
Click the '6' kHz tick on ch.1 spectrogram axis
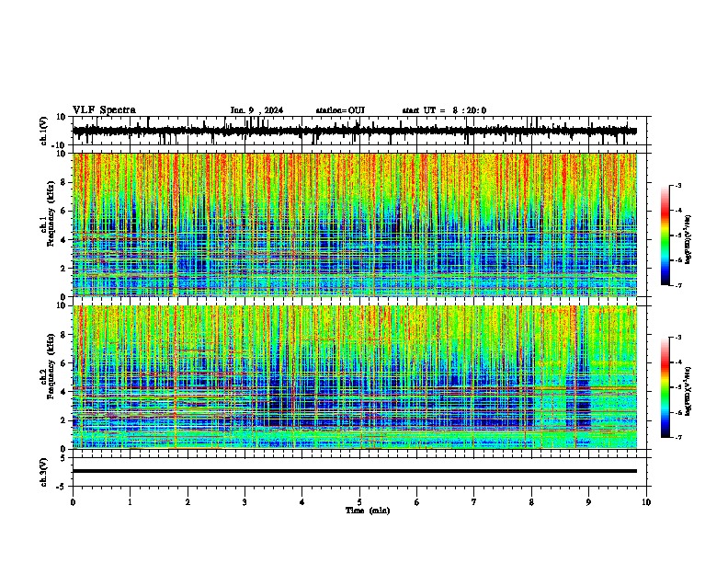tap(63, 212)
